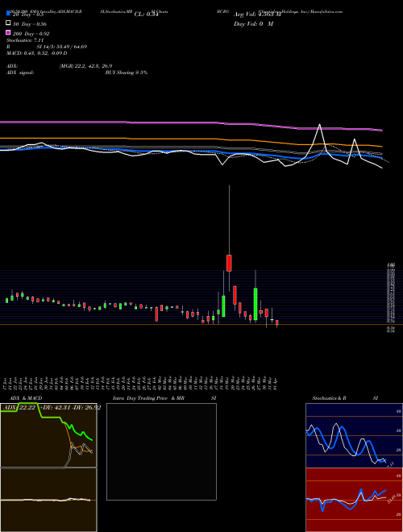Screen dimensions: 403x532
Task: Select the '200 Day = 0.92' label
Action: point(31,34)
